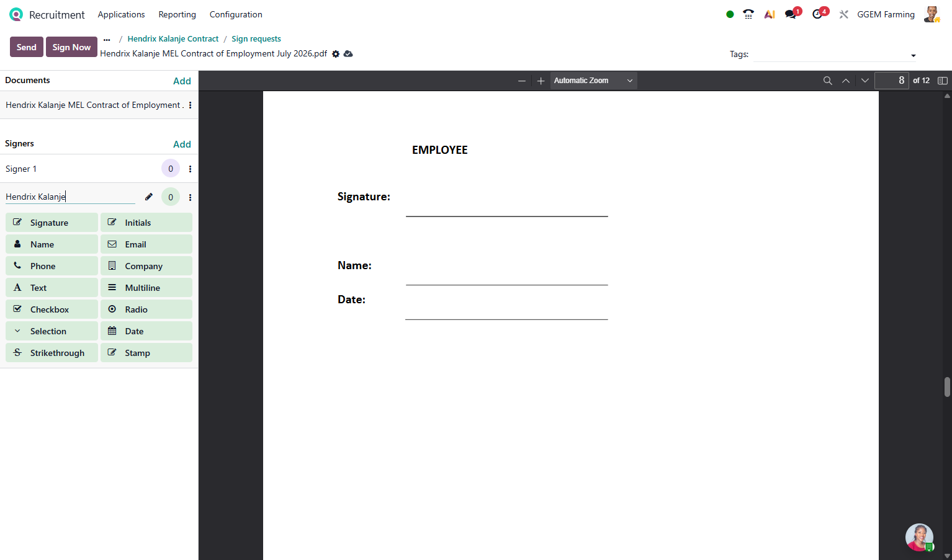This screenshot has width=952, height=560.
Task: Click Add next to Documents
Action: click(182, 81)
